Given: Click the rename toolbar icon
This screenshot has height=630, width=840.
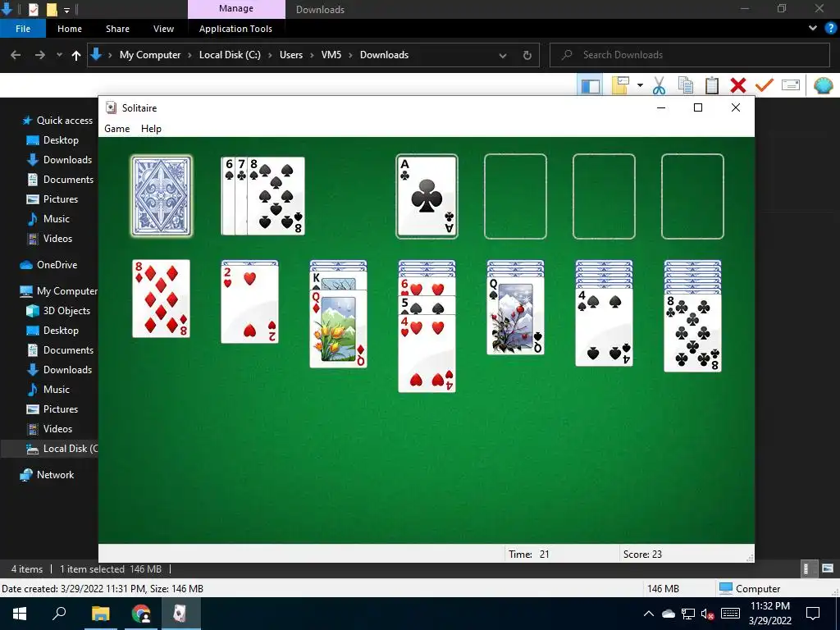Looking at the screenshot, I should tap(791, 84).
